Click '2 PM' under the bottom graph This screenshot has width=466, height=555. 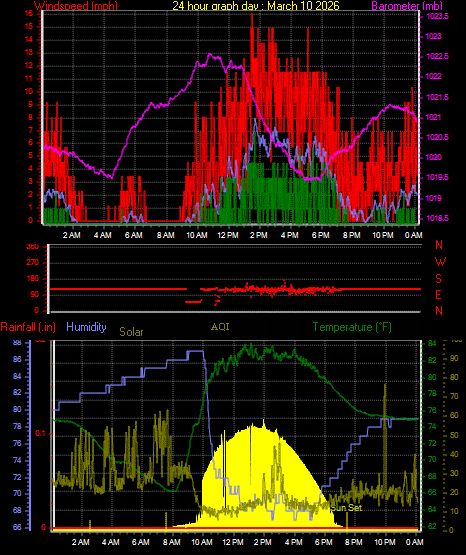[263, 542]
